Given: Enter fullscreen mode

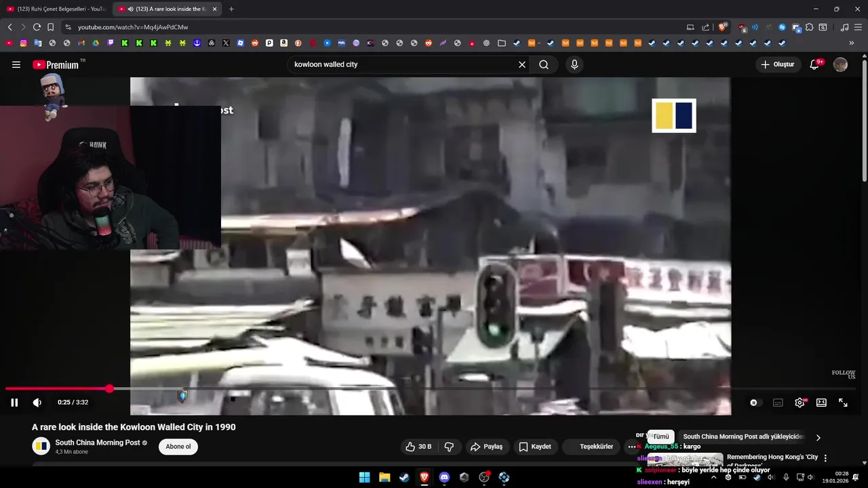Looking at the screenshot, I should [843, 403].
